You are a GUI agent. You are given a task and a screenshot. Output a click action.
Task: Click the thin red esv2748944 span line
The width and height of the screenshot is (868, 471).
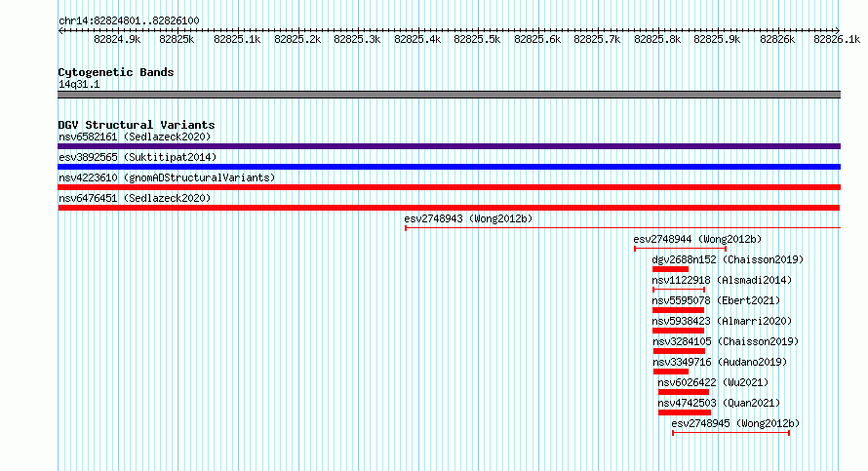tap(681, 249)
